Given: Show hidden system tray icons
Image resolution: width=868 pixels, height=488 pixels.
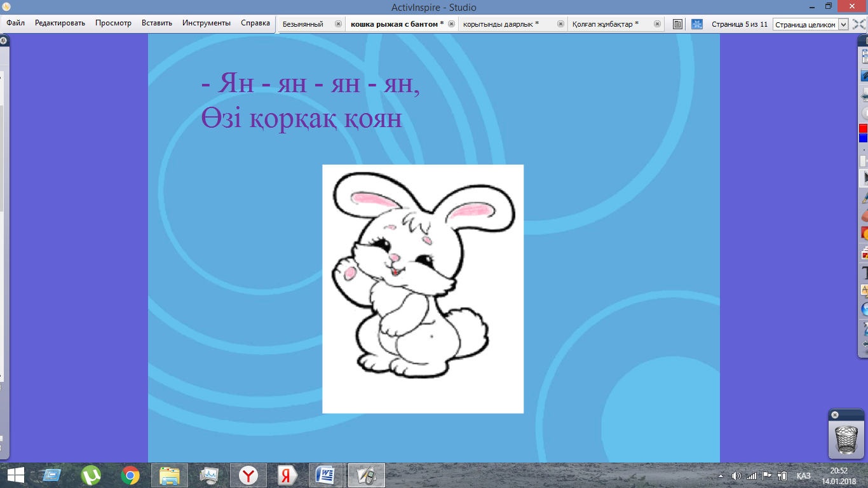Looking at the screenshot, I should (x=721, y=476).
